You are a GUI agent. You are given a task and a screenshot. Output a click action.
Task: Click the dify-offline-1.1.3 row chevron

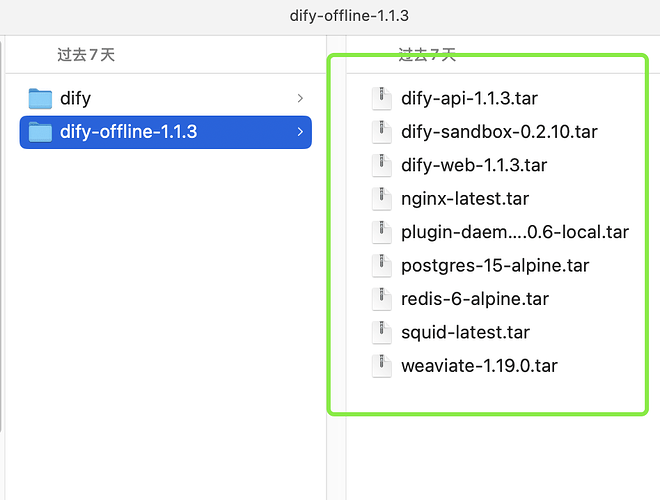[300, 132]
